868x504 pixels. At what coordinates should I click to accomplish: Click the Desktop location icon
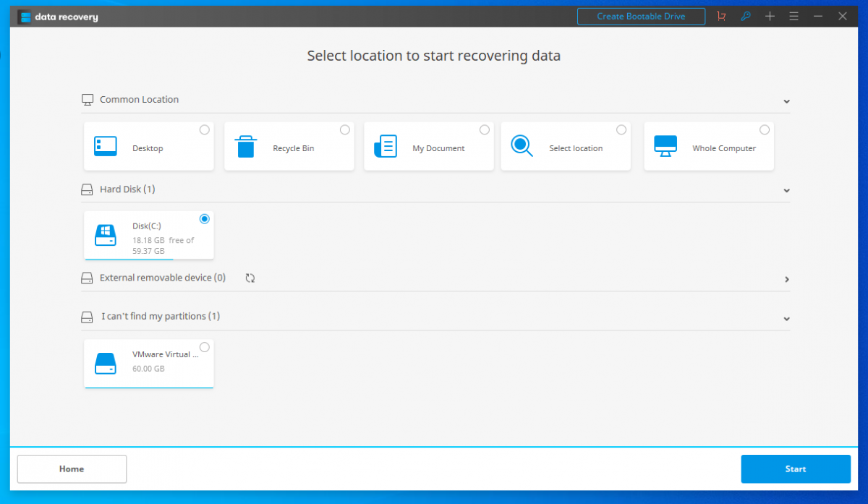[106, 147]
